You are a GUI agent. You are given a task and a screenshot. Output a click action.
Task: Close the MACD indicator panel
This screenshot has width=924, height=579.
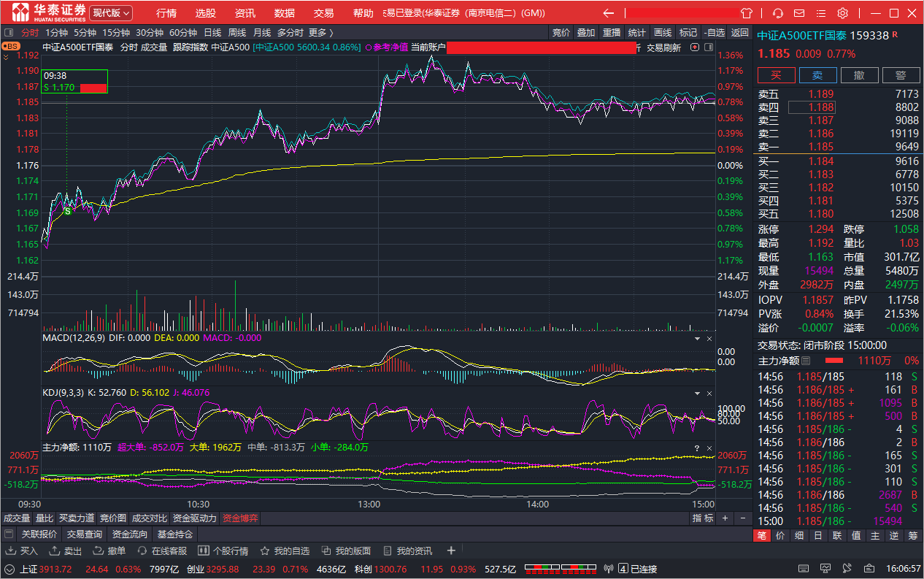click(x=709, y=339)
